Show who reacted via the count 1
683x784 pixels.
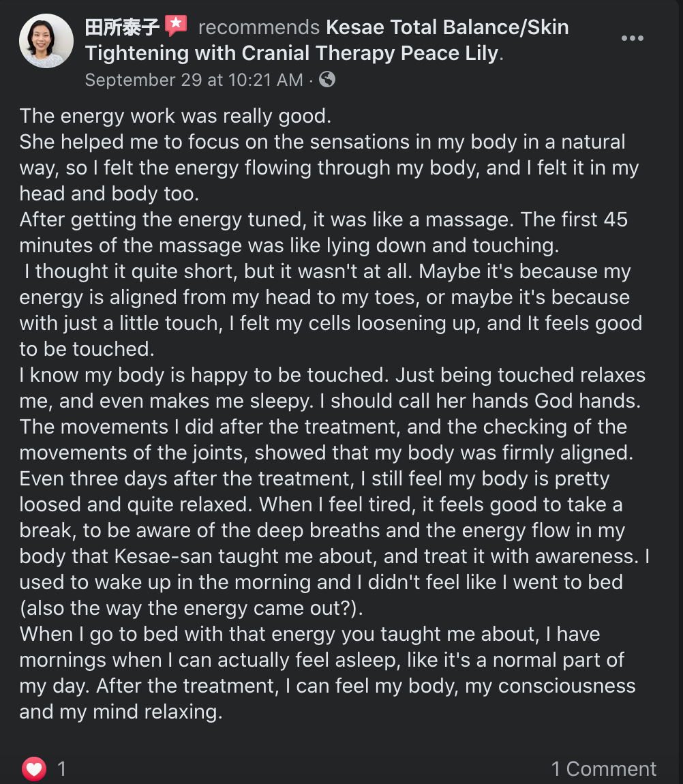pos(61,768)
